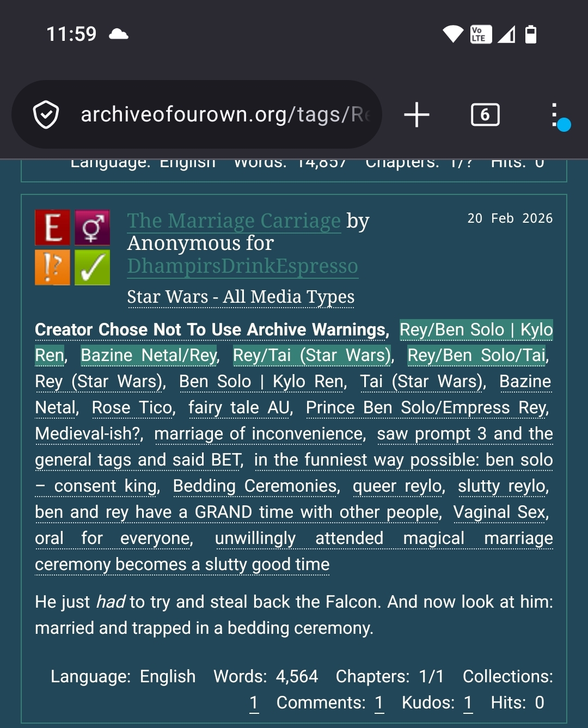This screenshot has height=728, width=588.
Task: Tap the orange archive warnings icon
Action: 52,267
